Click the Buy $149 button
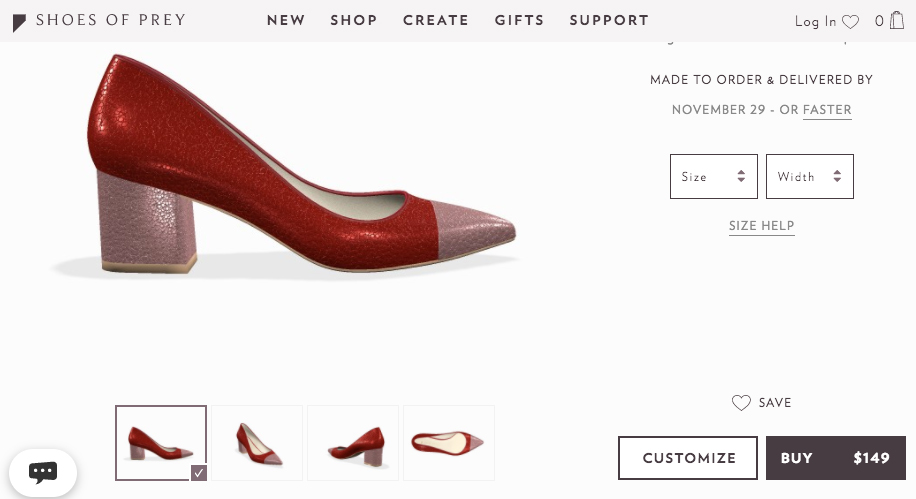 [x=835, y=458]
